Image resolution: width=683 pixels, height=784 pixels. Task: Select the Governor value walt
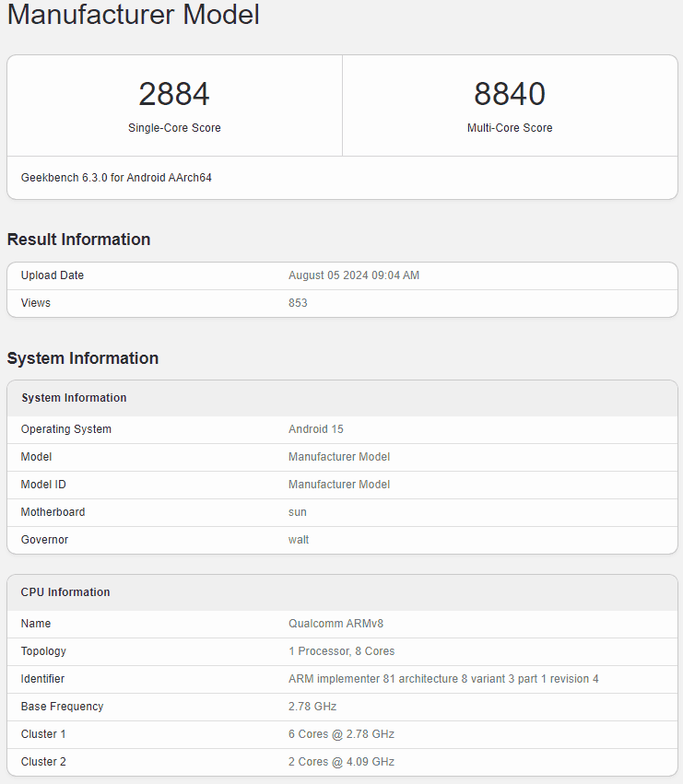(x=299, y=540)
